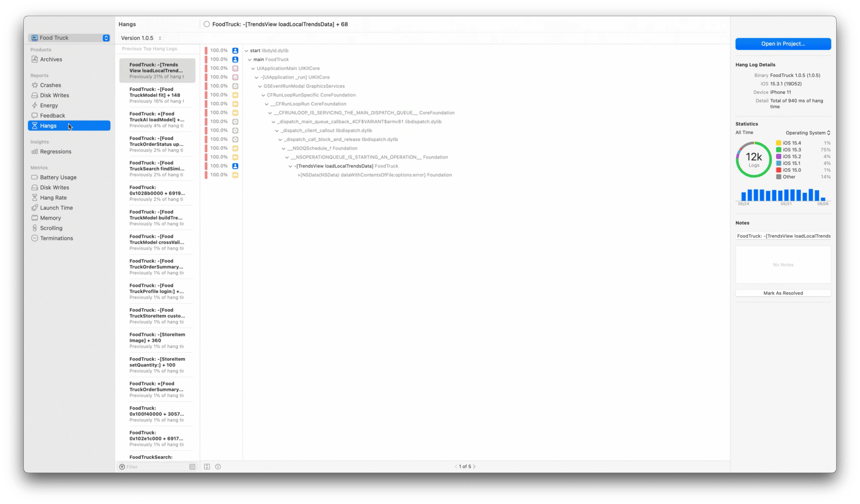Select the Disk Writes report icon
Viewport: 860px width, 504px height.
pyautogui.click(x=34, y=95)
